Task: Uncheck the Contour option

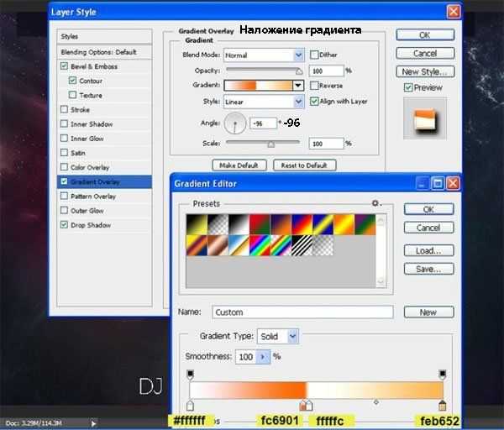Action: click(x=72, y=81)
